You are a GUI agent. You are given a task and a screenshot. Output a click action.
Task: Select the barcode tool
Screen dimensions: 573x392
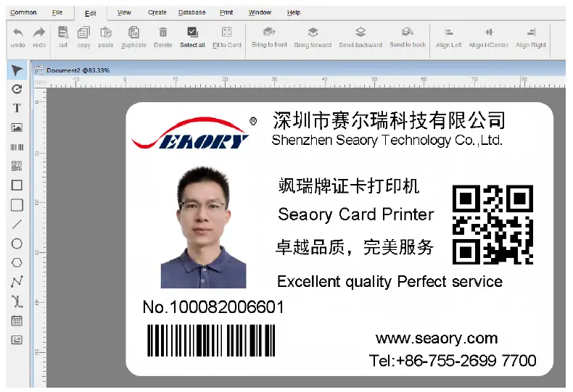[x=17, y=147]
